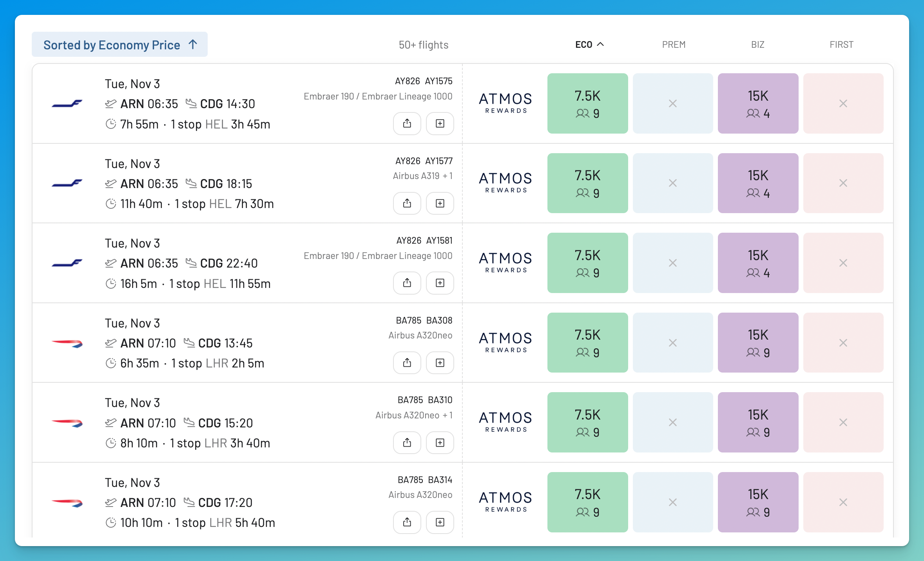Click the unavailable premium cell for AY1575
Screen dimensions: 924x561
pyautogui.click(x=673, y=103)
